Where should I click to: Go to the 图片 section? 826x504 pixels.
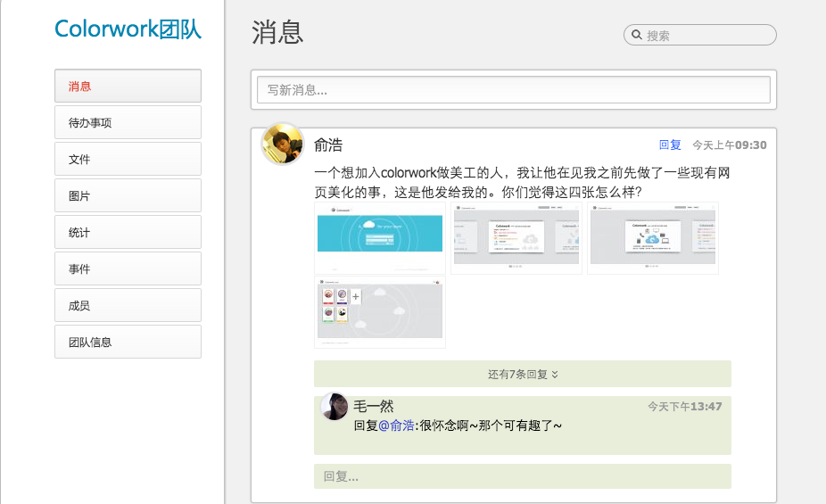(128, 195)
